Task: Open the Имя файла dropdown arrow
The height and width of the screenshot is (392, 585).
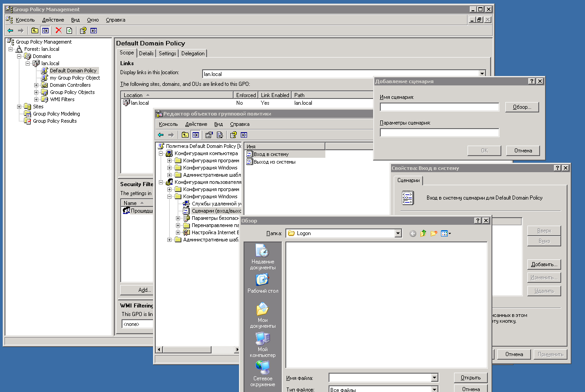Action: 434,378
